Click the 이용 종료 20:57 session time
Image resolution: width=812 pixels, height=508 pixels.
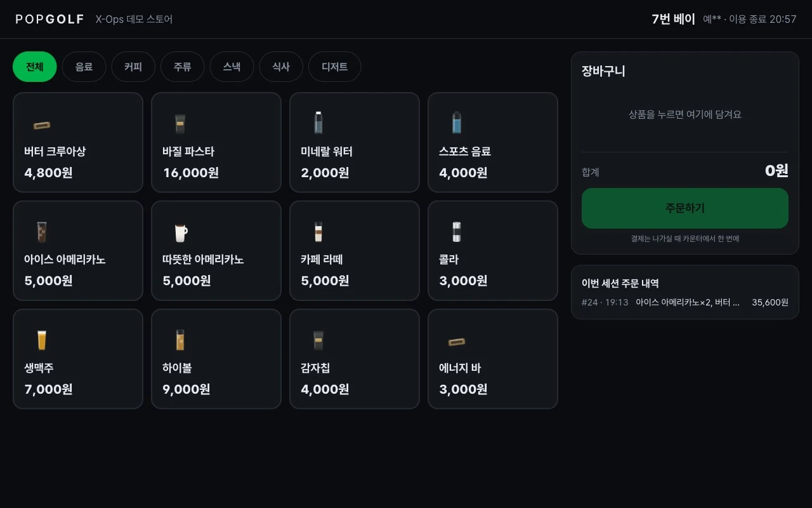click(763, 19)
